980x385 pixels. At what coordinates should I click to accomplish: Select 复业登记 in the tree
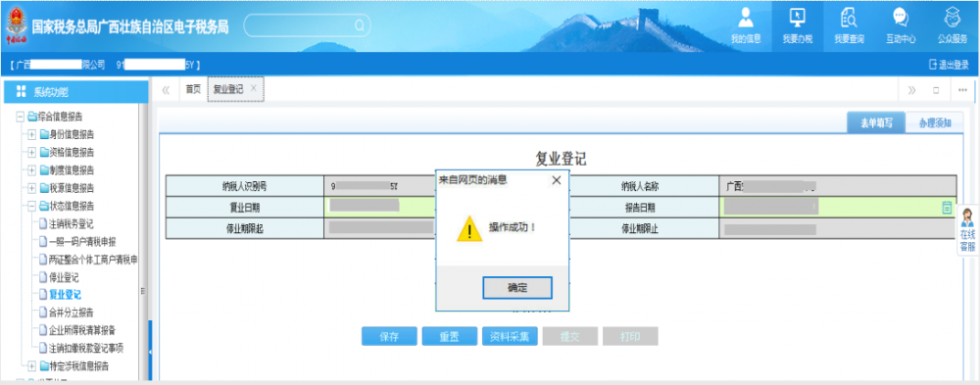65,294
